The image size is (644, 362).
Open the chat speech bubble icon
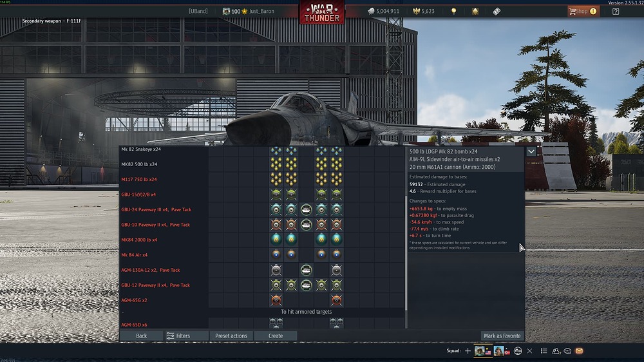tap(567, 351)
